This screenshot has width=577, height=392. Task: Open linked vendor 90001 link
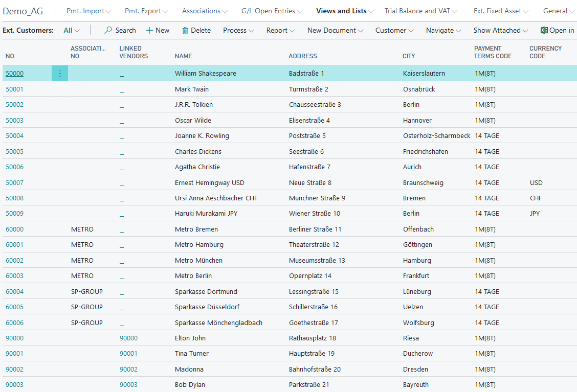point(128,354)
